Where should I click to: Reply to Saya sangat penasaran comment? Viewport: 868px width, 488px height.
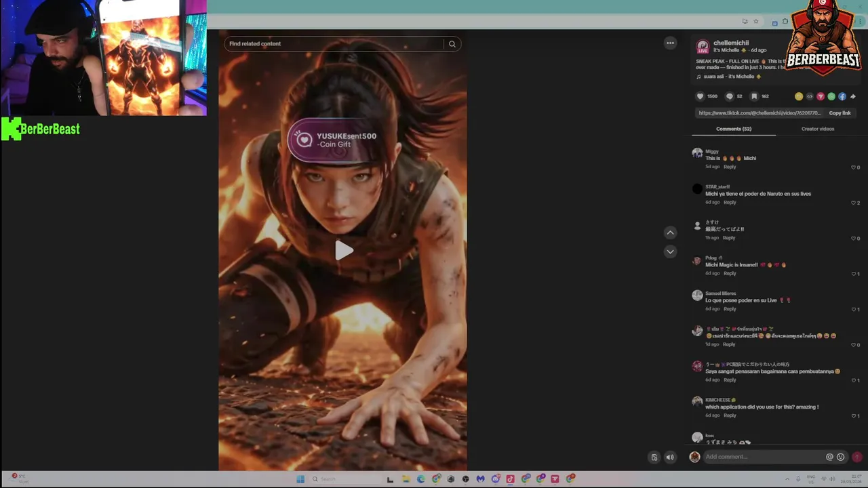[x=730, y=380]
